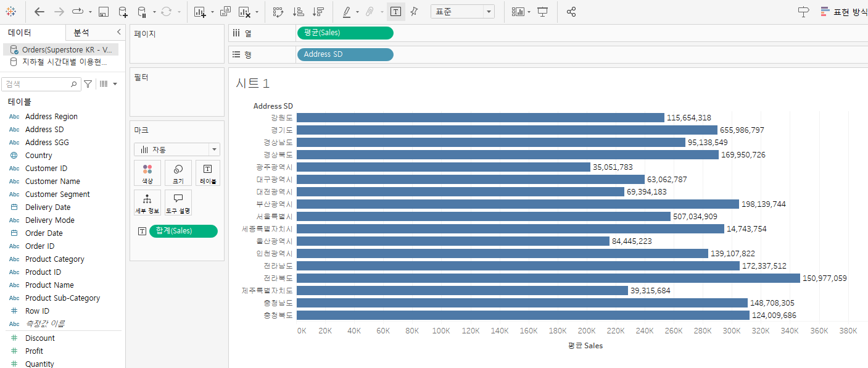Screen dimensions: 868x368
Task: Click the 레이블 label marks button
Action: pos(208,173)
